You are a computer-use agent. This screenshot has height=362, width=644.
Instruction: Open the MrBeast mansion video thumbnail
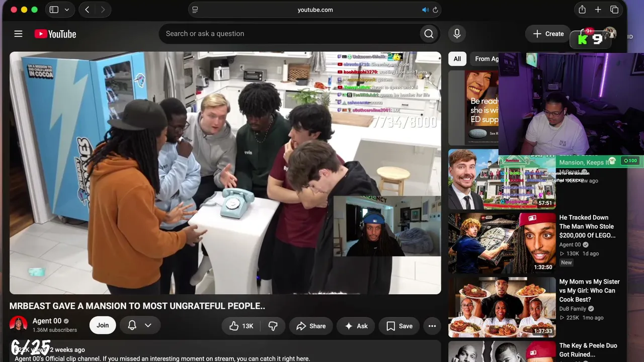(x=502, y=179)
